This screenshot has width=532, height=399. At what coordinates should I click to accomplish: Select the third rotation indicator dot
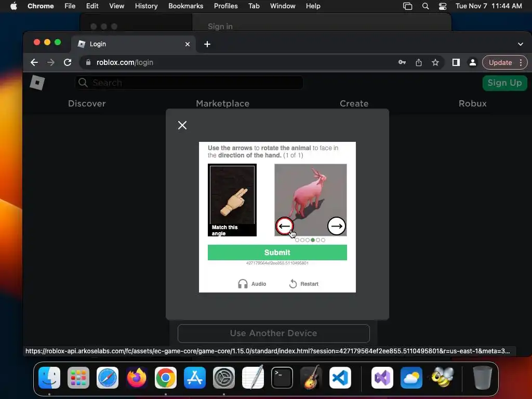(x=308, y=240)
